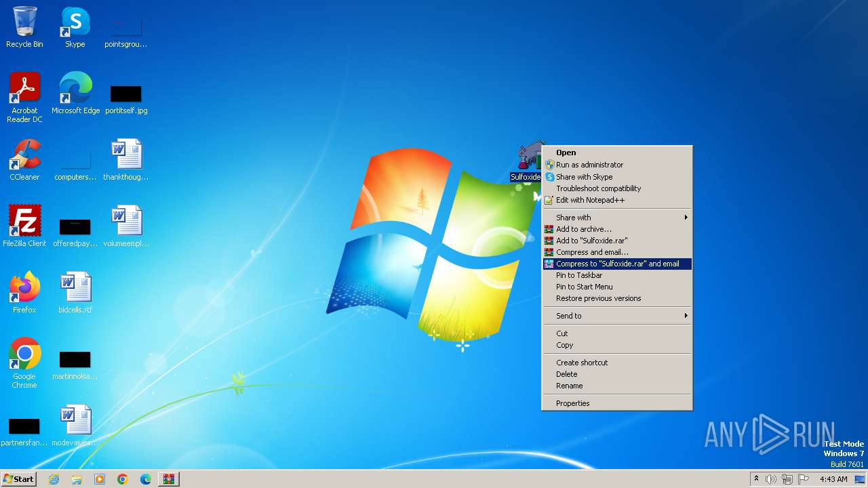
Task: Select the offeredpay... desktop file
Action: 75,231
